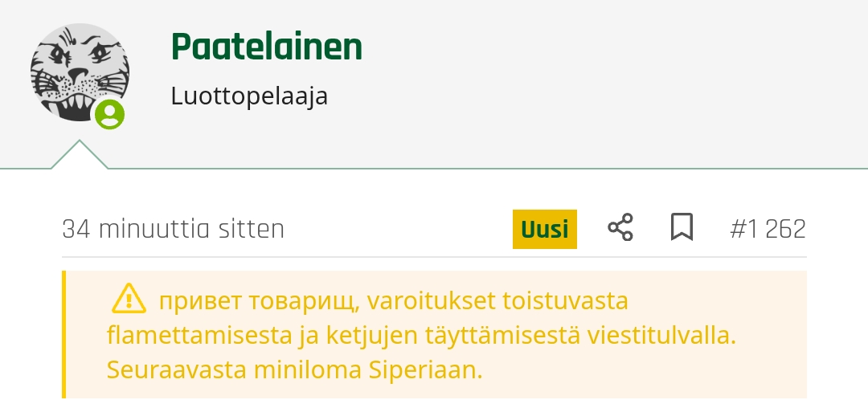The height and width of the screenshot is (408, 868).
Task: Open Paatelainen's tiger avatar image
Action: (x=77, y=71)
